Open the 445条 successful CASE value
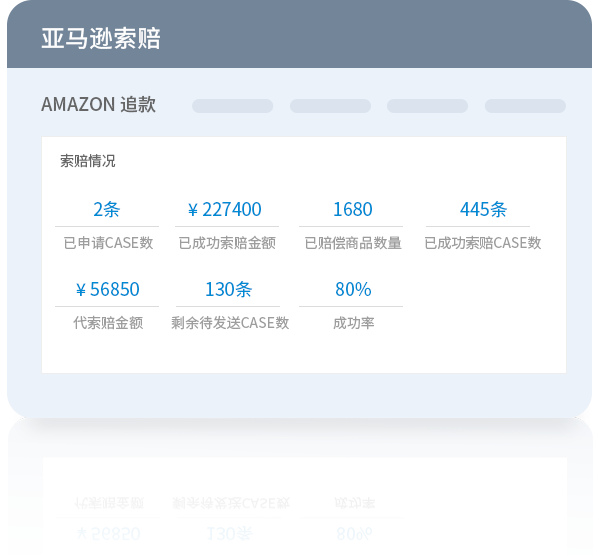Screen dimensions: 600x555 (483, 210)
